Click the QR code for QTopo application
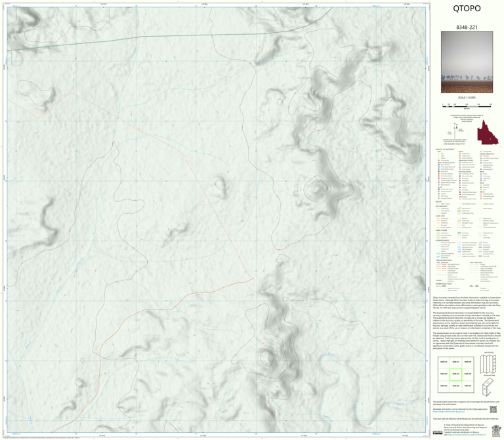This screenshot has width=504, height=440. pyautogui.click(x=493, y=409)
